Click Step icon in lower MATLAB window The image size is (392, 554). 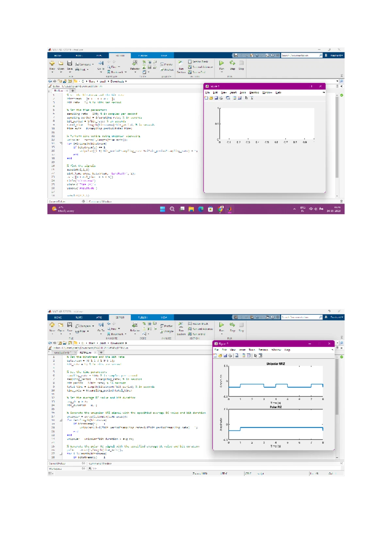point(232,325)
